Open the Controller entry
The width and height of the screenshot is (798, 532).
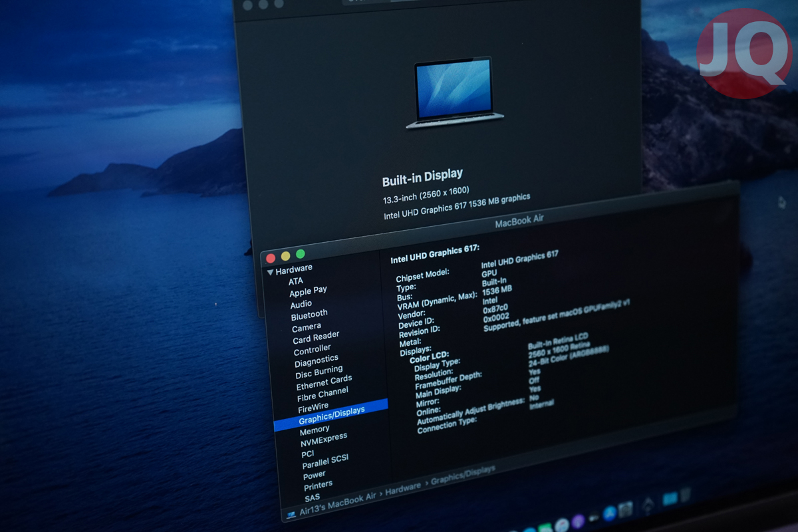pyautogui.click(x=313, y=349)
